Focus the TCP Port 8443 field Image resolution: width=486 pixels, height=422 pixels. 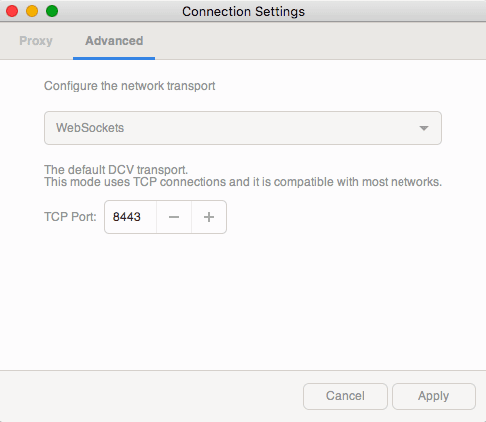131,217
